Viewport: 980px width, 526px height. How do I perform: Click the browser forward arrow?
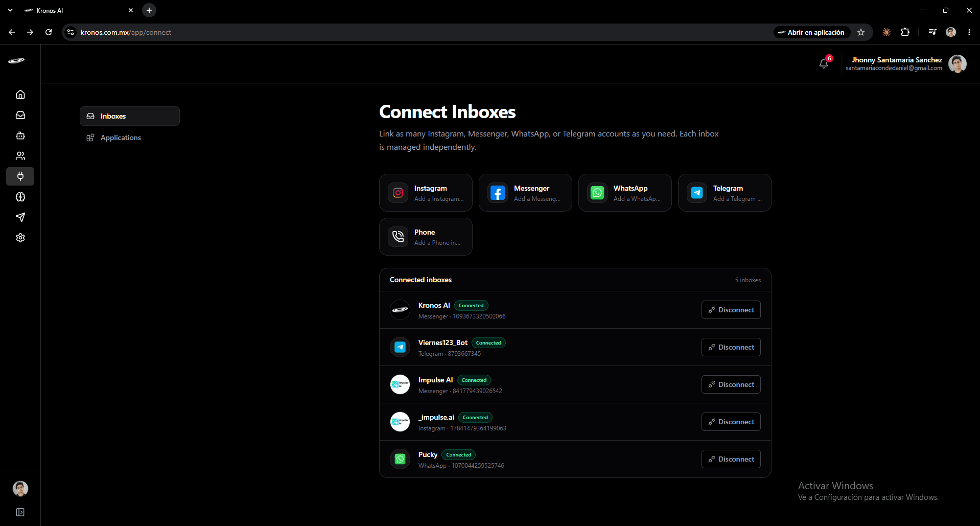[x=30, y=32]
